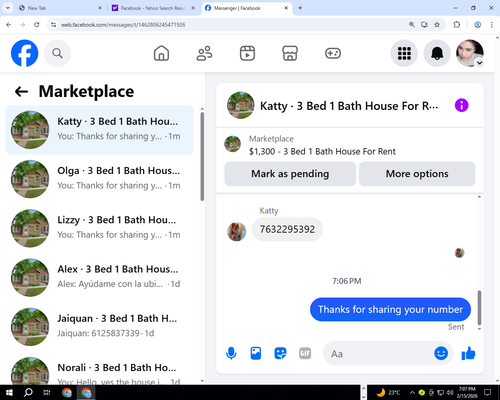The image size is (500, 400).
Task: Click the seen-by small avatar
Action: tap(460, 253)
